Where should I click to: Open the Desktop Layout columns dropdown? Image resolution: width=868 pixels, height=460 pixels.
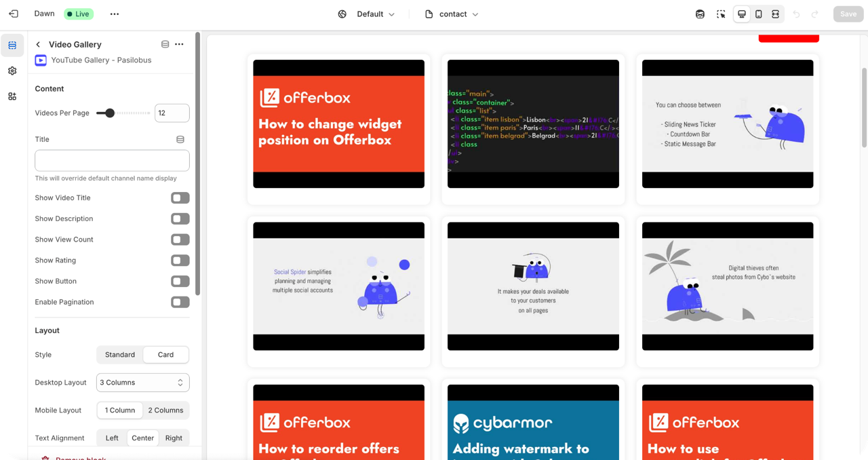(x=142, y=383)
